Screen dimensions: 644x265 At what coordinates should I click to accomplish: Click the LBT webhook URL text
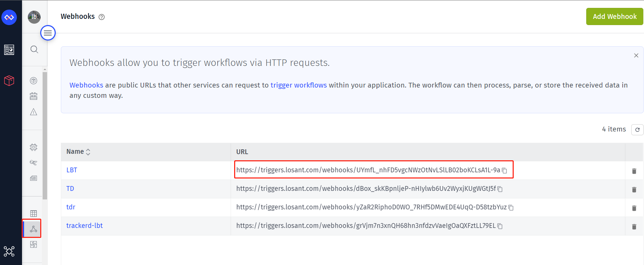[x=368, y=170]
